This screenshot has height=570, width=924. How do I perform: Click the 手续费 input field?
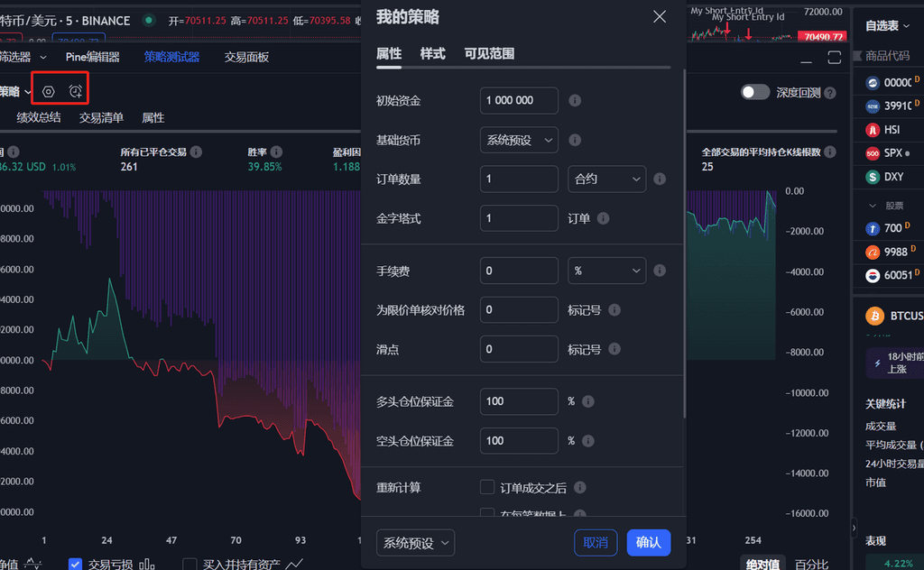(519, 271)
